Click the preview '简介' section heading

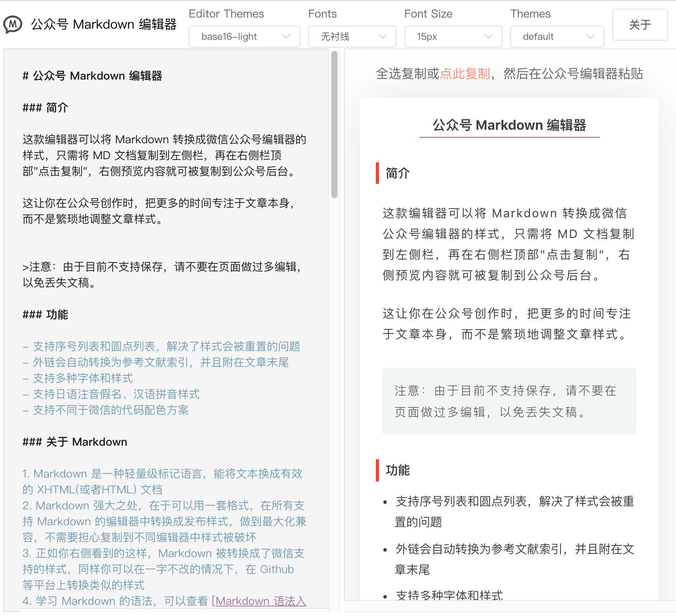pyautogui.click(x=398, y=173)
